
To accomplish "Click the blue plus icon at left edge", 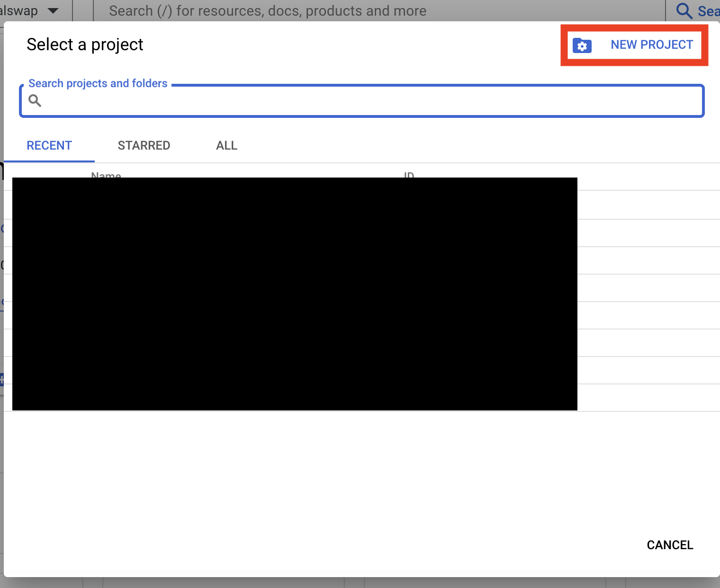I will (x=1, y=379).
